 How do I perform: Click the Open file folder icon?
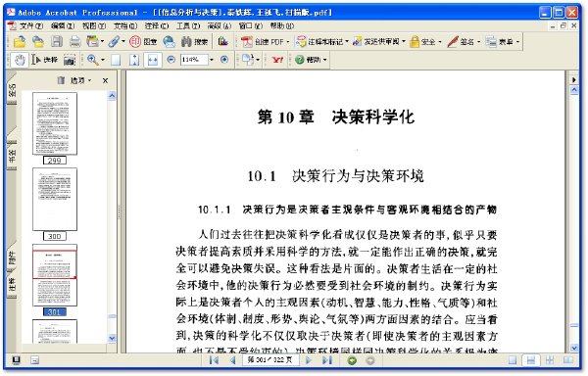coord(20,41)
